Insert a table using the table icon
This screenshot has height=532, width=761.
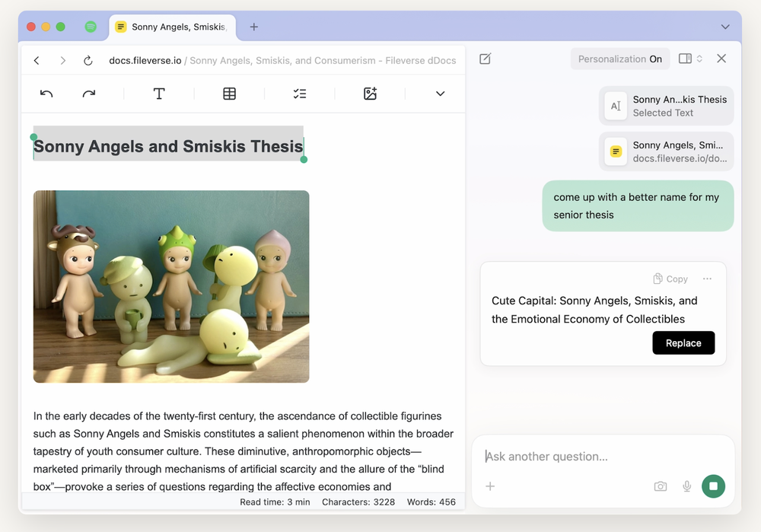229,93
